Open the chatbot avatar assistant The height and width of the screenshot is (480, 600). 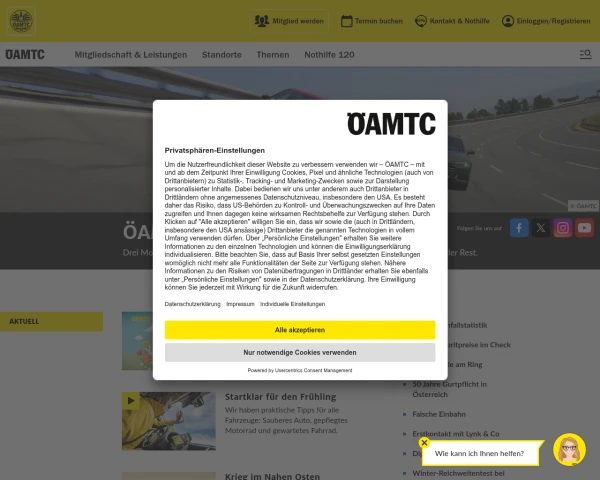click(569, 449)
